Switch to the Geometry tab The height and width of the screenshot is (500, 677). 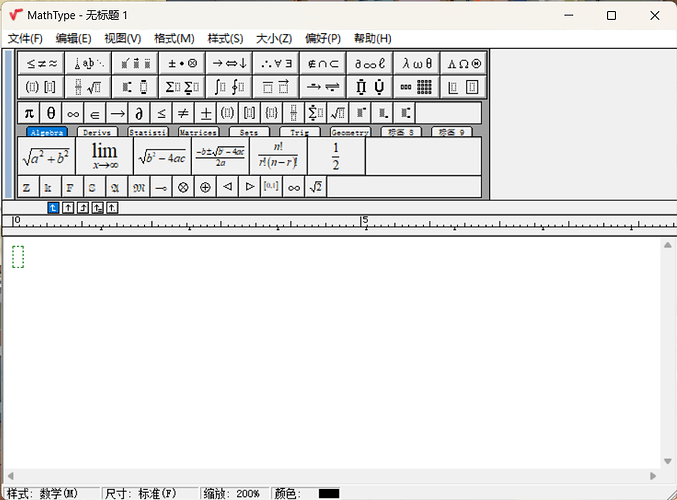350,132
